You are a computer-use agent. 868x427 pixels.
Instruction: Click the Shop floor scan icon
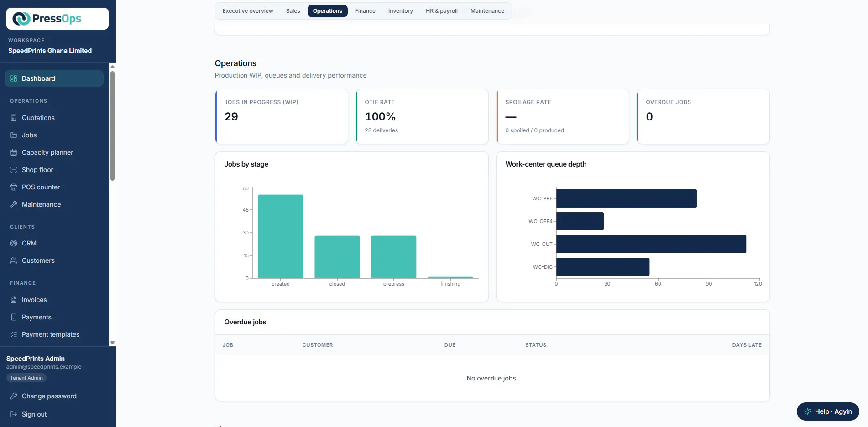[x=14, y=170]
